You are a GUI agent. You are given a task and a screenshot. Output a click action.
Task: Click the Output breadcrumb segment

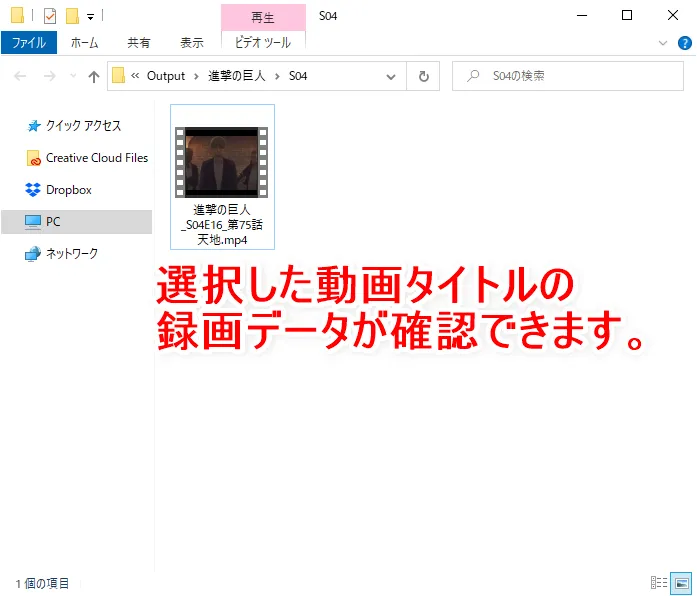(166, 76)
